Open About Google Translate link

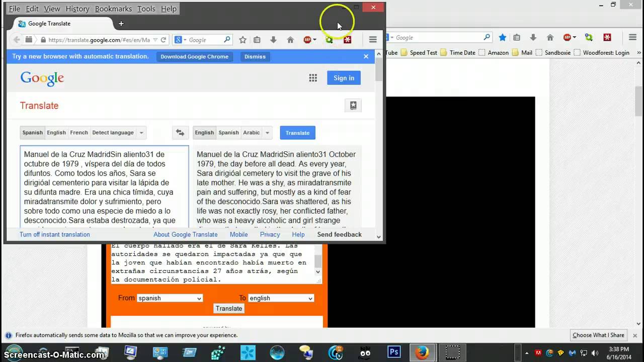coord(186,234)
